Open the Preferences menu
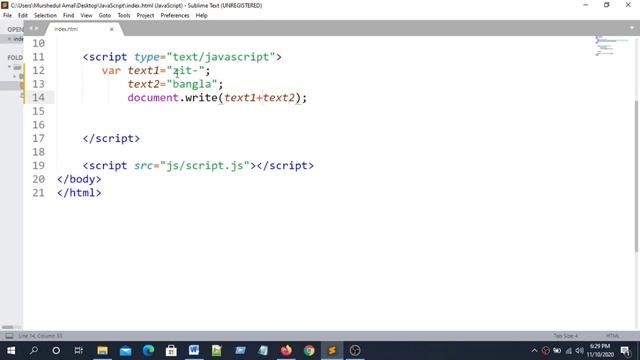The height and width of the screenshot is (360, 640). (x=175, y=16)
